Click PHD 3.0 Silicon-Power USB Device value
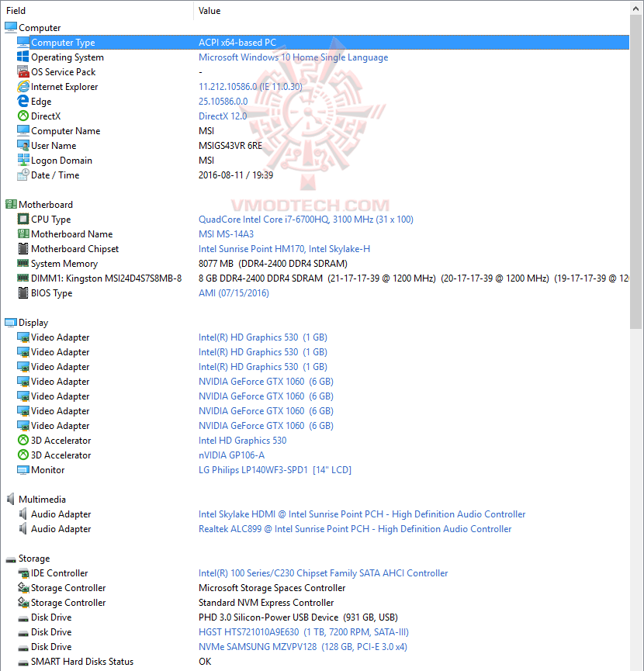 298,617
